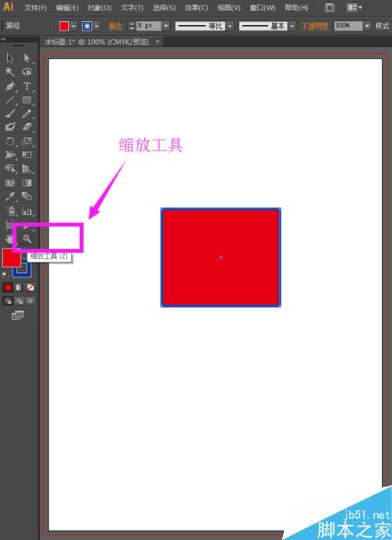Image resolution: width=392 pixels, height=540 pixels.
Task: Open fill color dropdown in control bar
Action: tap(74, 26)
